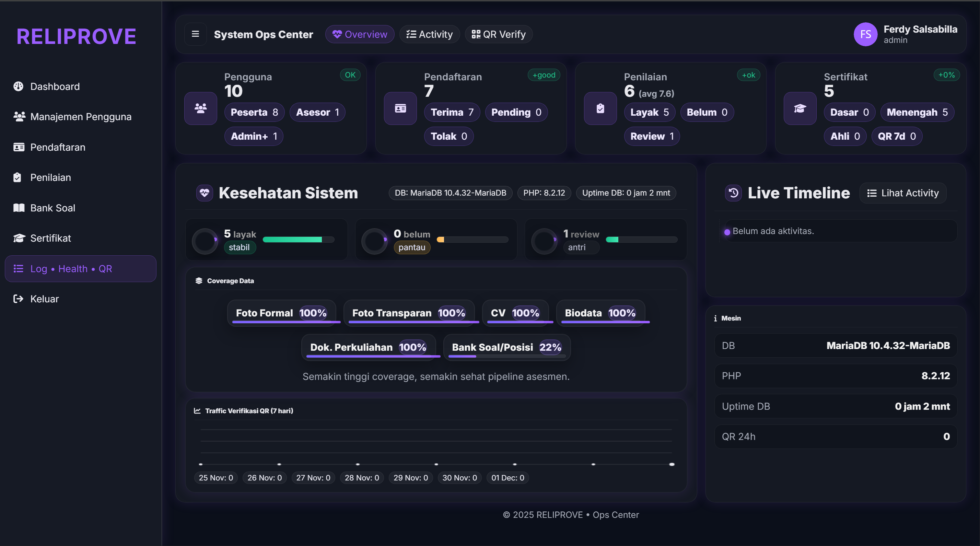Click the Sertifikat graduation cap sidebar icon
Viewport: 980px width, 546px height.
(x=19, y=238)
